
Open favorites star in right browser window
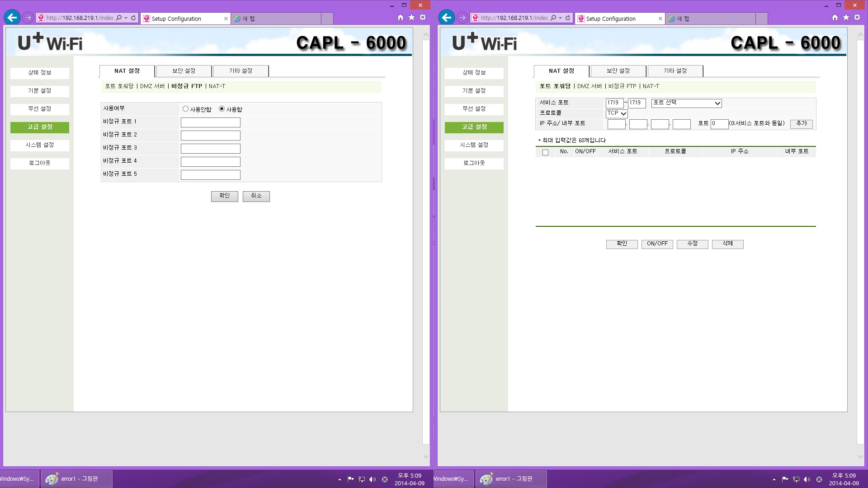(x=846, y=18)
